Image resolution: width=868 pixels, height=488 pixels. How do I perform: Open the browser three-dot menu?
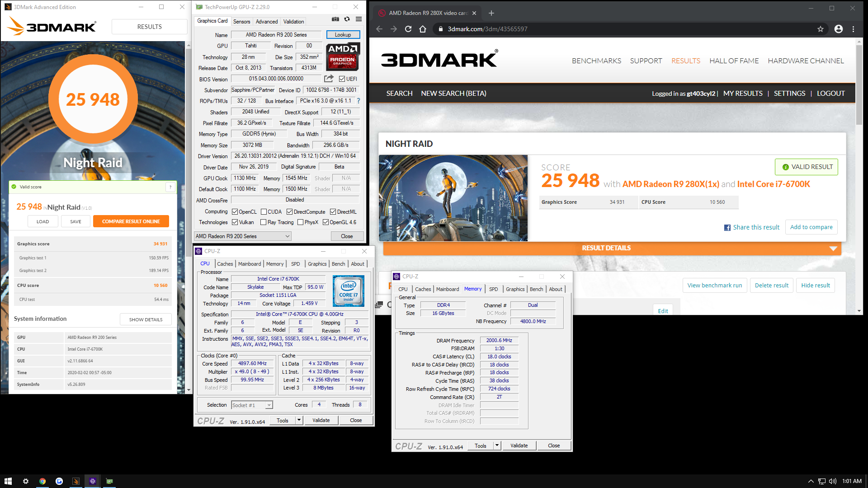pyautogui.click(x=854, y=29)
